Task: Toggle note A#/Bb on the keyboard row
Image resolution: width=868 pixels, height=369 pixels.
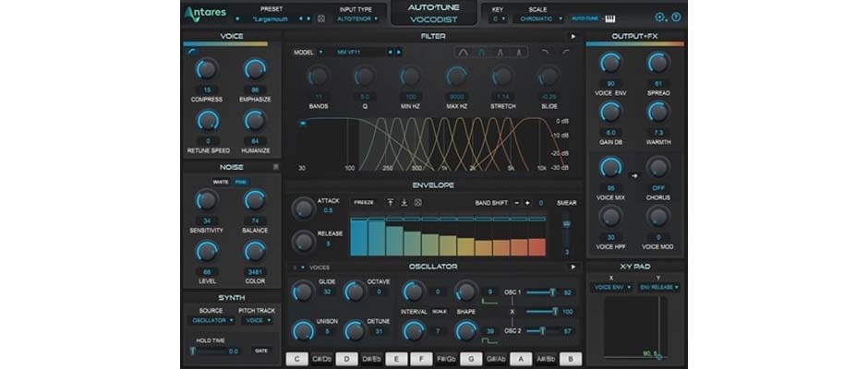Action: 546,359
